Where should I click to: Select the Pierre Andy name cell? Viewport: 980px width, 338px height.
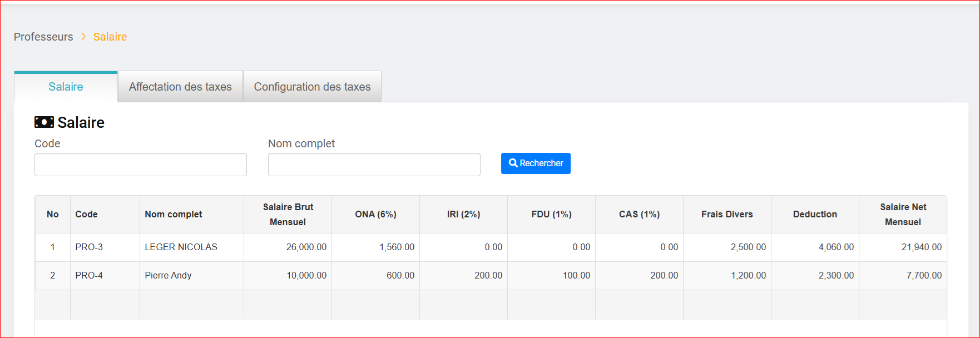coord(168,276)
